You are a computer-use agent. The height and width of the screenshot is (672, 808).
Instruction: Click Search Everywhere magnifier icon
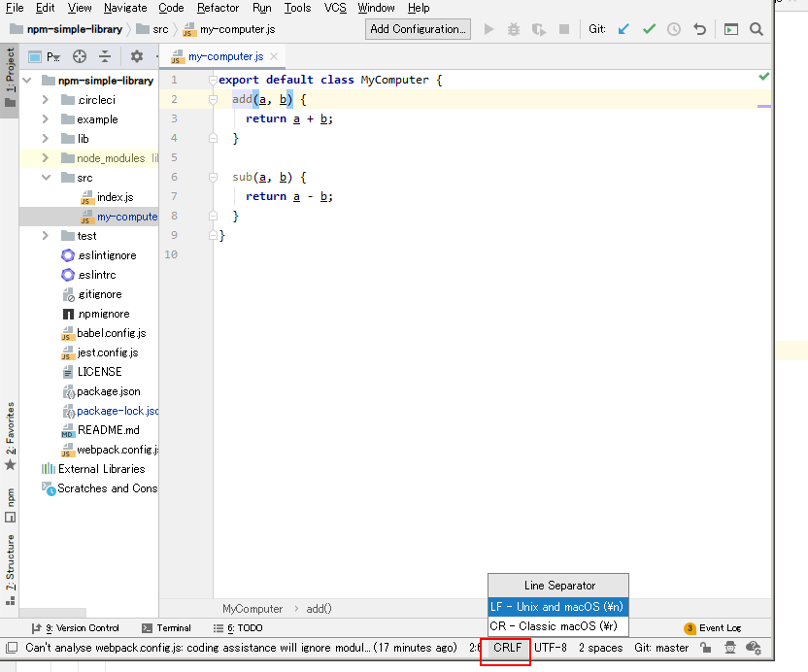point(756,29)
